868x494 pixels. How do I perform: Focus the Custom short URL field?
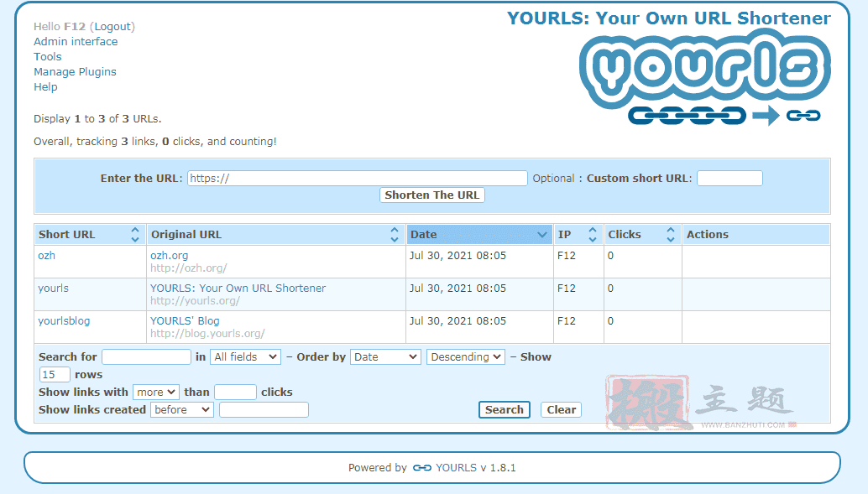click(x=729, y=178)
